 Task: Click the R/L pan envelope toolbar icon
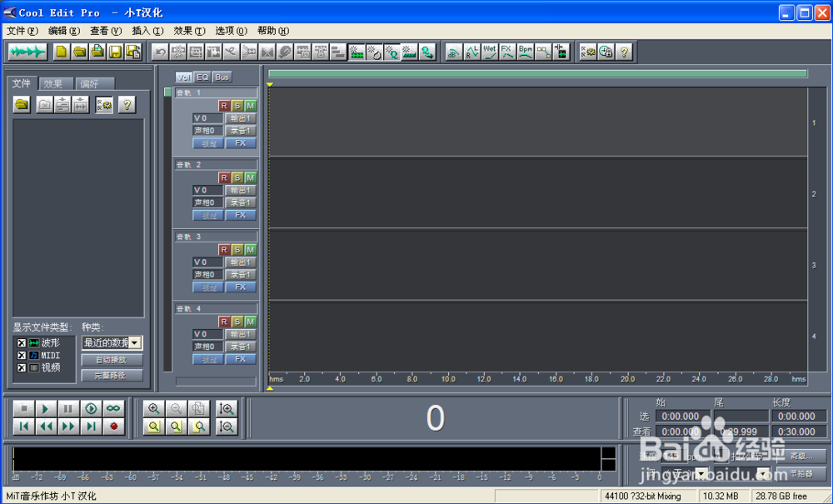click(x=471, y=52)
